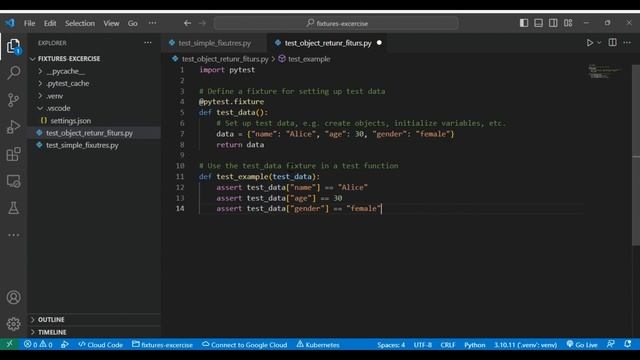Screen dimensions: 640x360
Task: Select test_object_retunr_fiturs.py in explorer
Action: point(94,133)
